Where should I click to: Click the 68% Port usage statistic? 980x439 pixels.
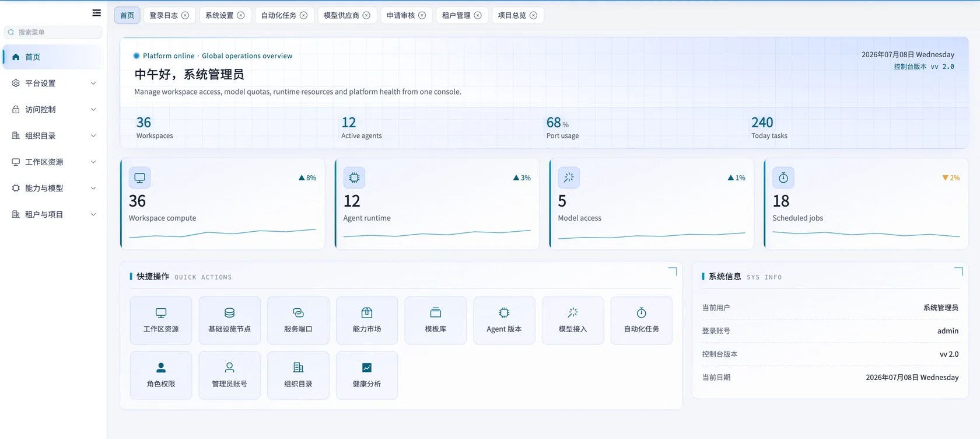(x=563, y=128)
